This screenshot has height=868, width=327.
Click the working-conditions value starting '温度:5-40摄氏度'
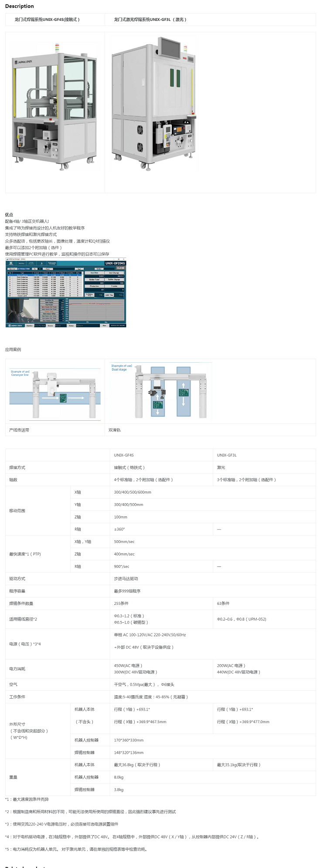click(151, 697)
